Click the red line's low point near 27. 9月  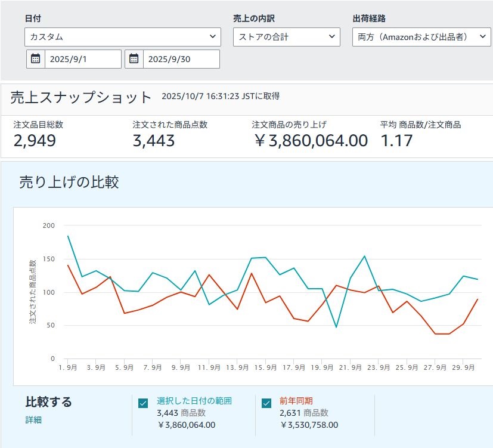click(435, 333)
